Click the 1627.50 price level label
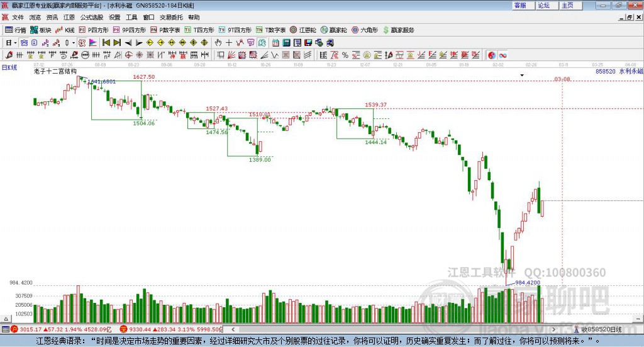This screenshot has width=644, height=347. point(144,77)
